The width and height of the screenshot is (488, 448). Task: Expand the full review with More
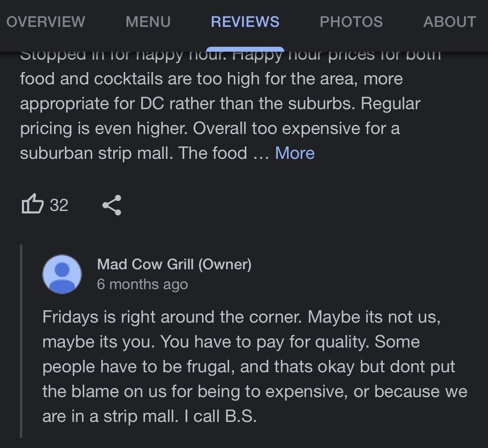click(x=295, y=153)
